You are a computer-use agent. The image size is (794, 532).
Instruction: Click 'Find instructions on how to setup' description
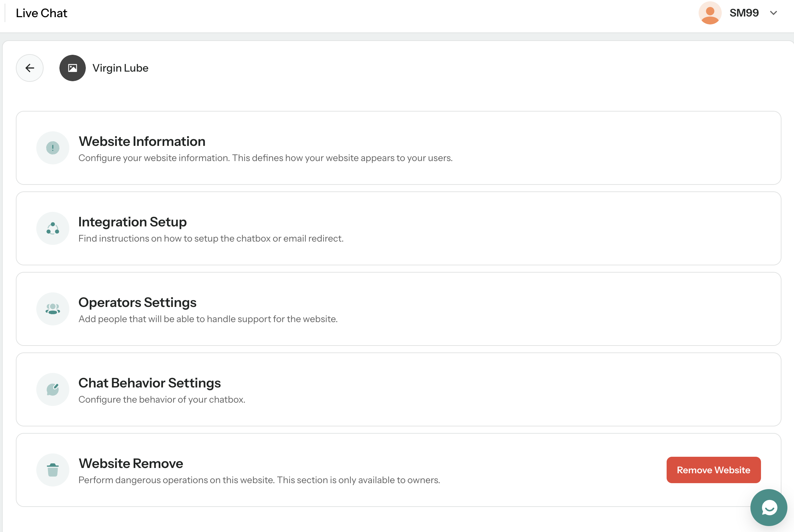point(211,239)
